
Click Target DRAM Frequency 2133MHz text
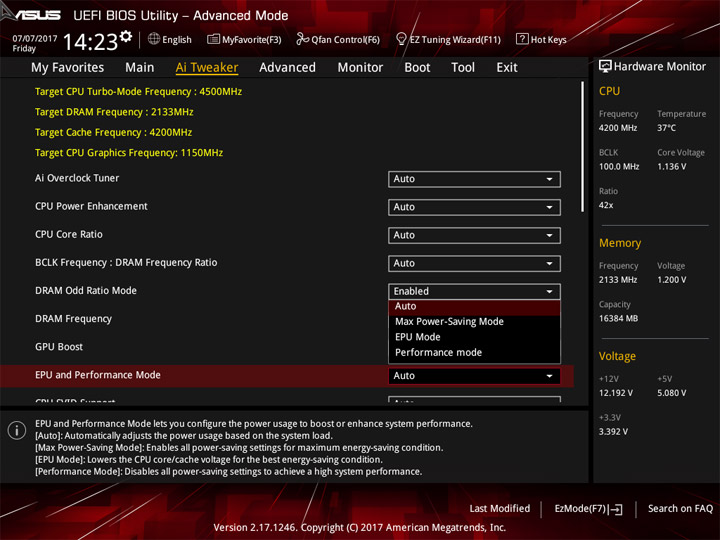[x=114, y=112]
